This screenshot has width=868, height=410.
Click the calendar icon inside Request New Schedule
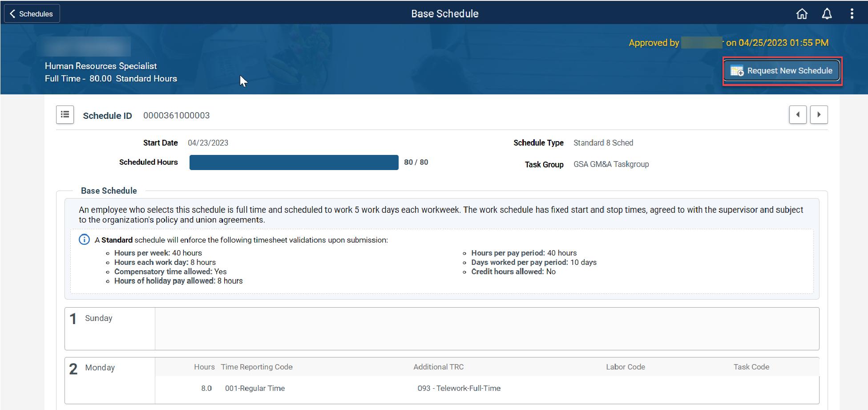click(x=736, y=70)
